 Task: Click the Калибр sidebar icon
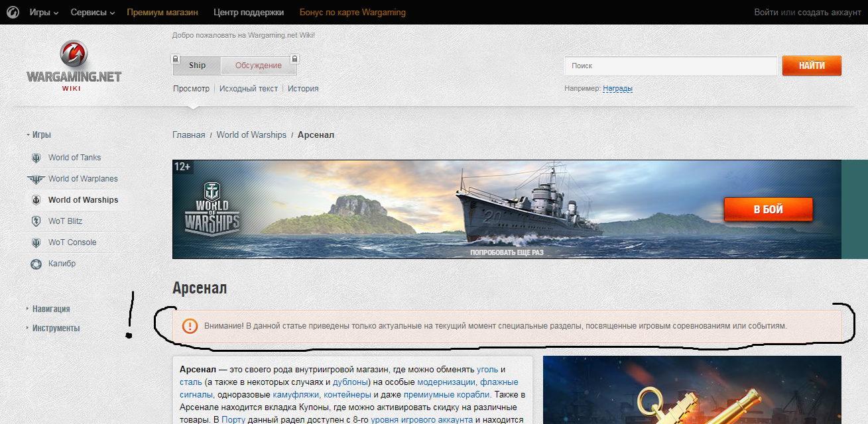[x=36, y=264]
